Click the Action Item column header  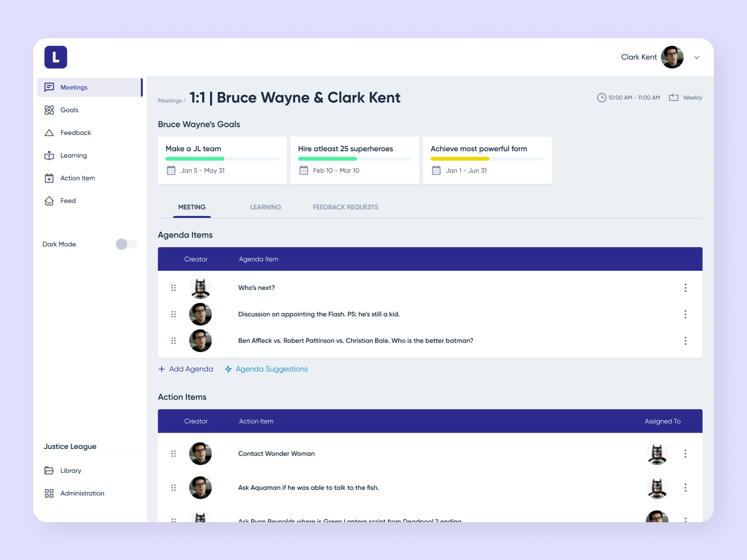click(x=256, y=421)
